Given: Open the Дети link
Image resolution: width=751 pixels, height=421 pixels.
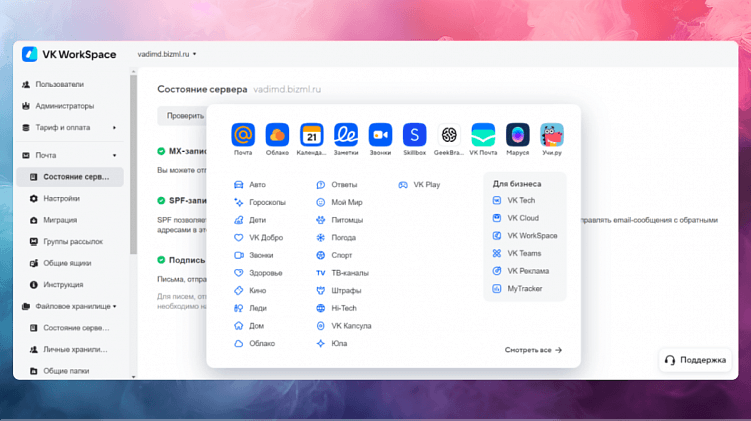Looking at the screenshot, I should coord(257,220).
